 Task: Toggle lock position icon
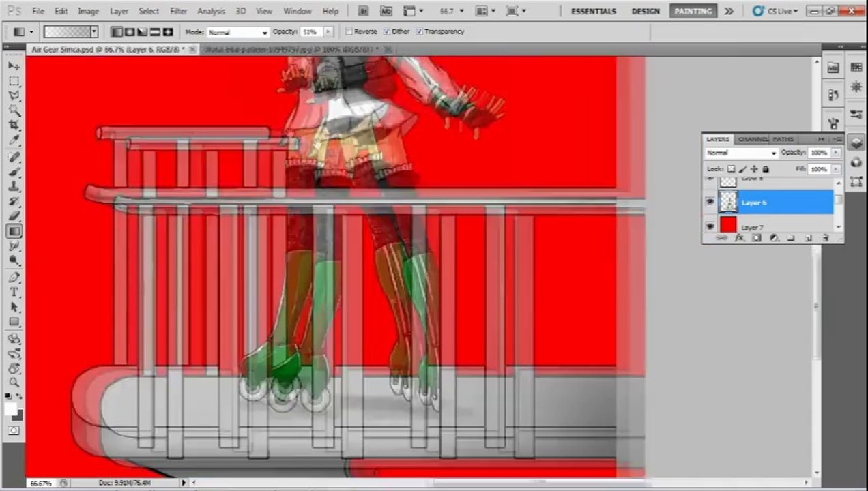tap(754, 169)
